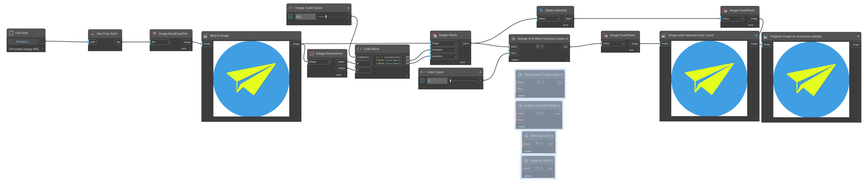
Task: Open Watch Image node's three-dot context menu
Action: pos(299,119)
